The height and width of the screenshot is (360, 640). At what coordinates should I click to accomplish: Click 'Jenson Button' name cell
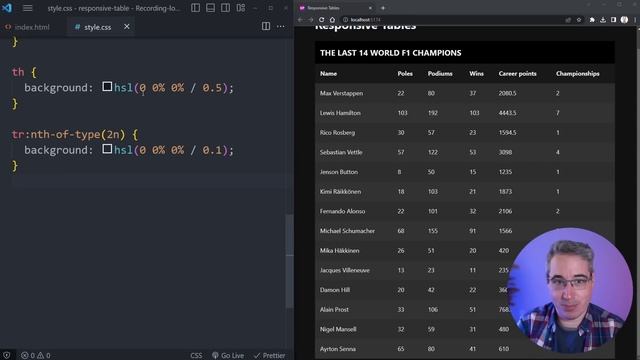coord(339,172)
